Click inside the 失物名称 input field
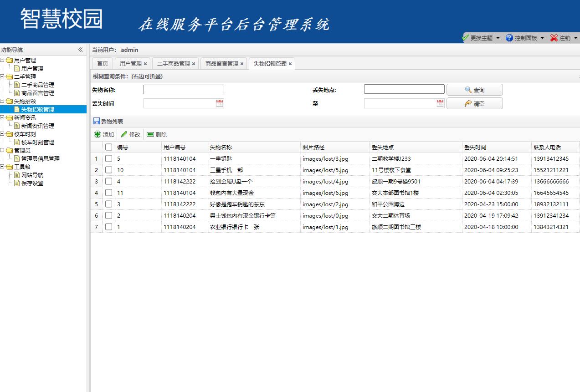 183,89
